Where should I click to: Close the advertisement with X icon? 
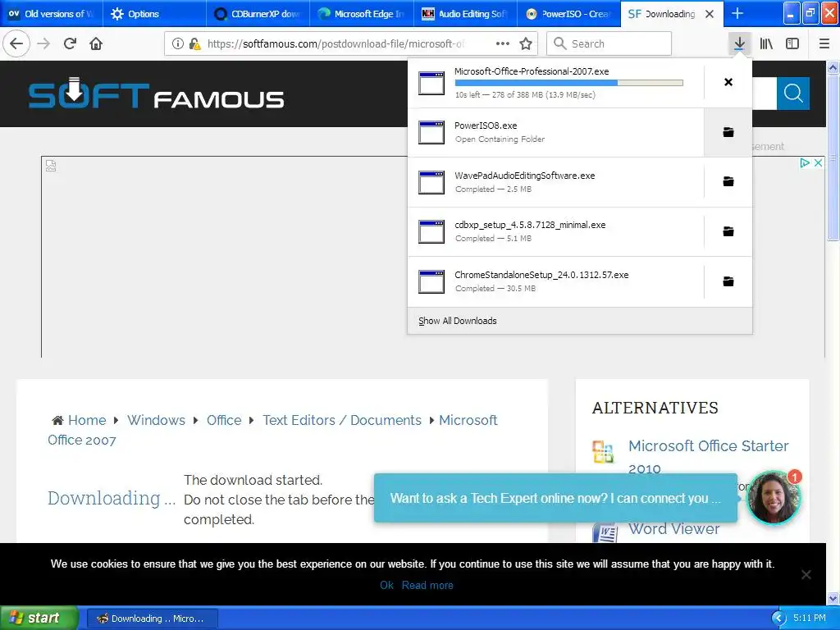pyautogui.click(x=818, y=163)
